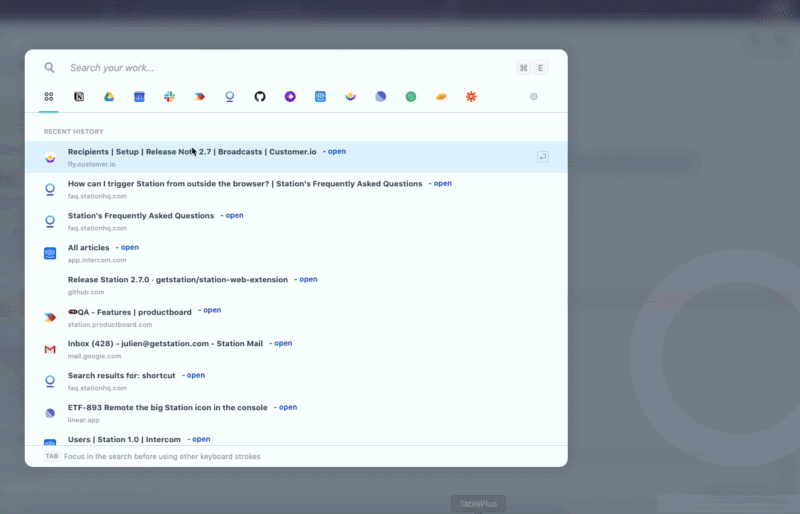Select 'ETF-893 Remote the big Station icon' entry
Screen dimensions: 800x514
(x=296, y=413)
